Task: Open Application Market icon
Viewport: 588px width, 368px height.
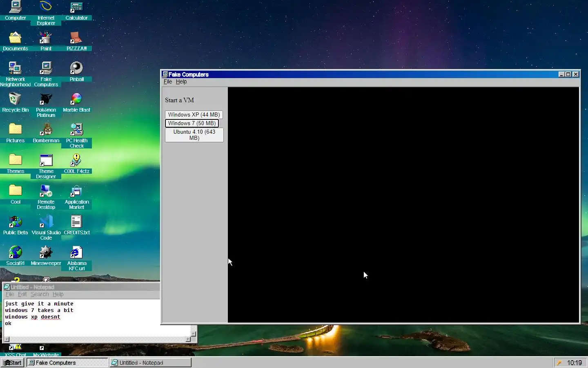Action: click(76, 197)
